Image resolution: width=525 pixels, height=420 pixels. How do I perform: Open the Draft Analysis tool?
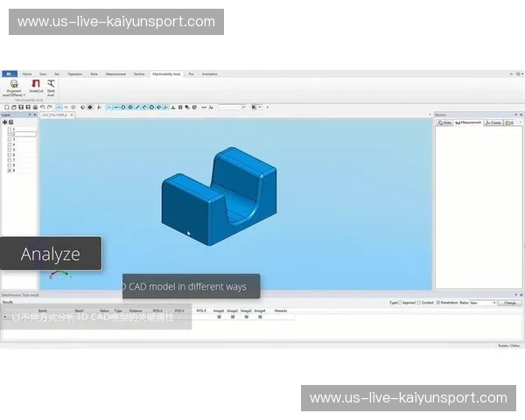tap(51, 84)
